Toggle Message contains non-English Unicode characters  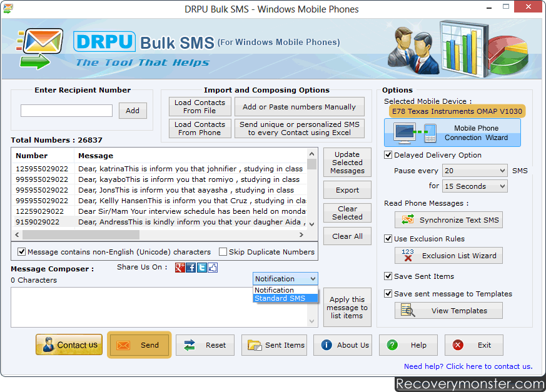click(x=22, y=251)
